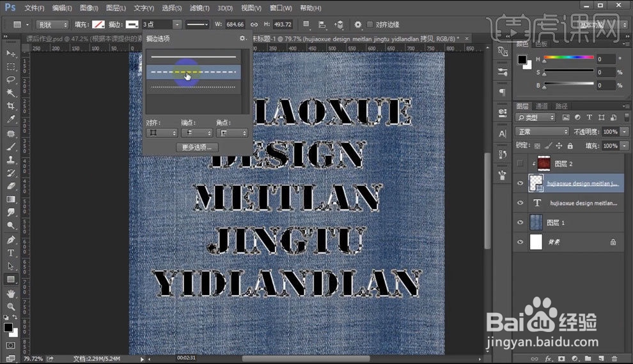Open the 滤镜(T) menu
The height and width of the screenshot is (364, 633).
(199, 8)
